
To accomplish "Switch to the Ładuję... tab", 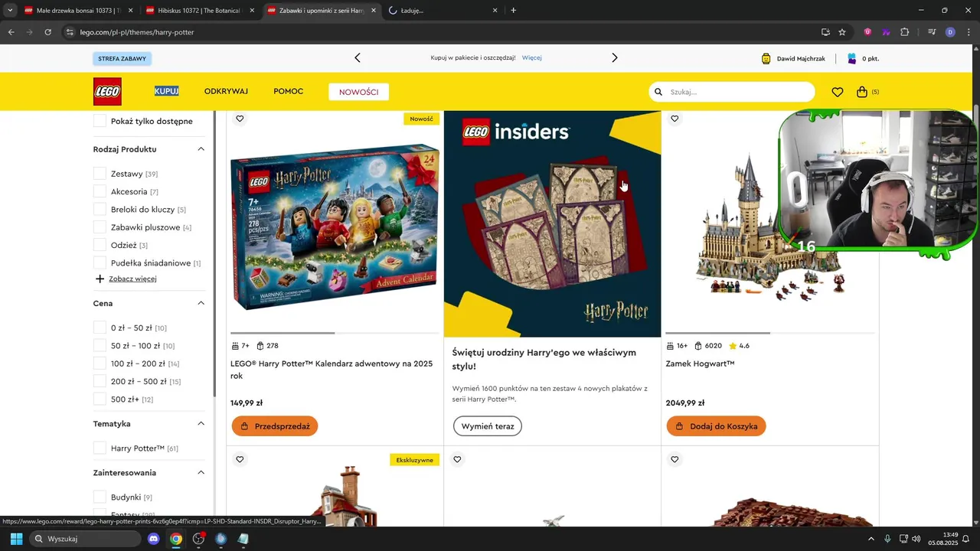I will click(x=444, y=11).
